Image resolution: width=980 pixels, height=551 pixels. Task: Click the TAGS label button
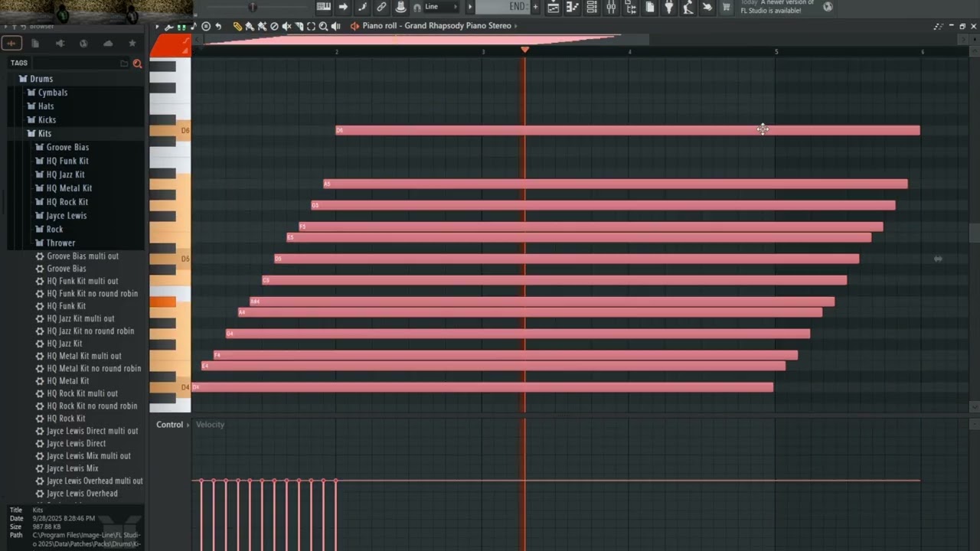coord(19,64)
